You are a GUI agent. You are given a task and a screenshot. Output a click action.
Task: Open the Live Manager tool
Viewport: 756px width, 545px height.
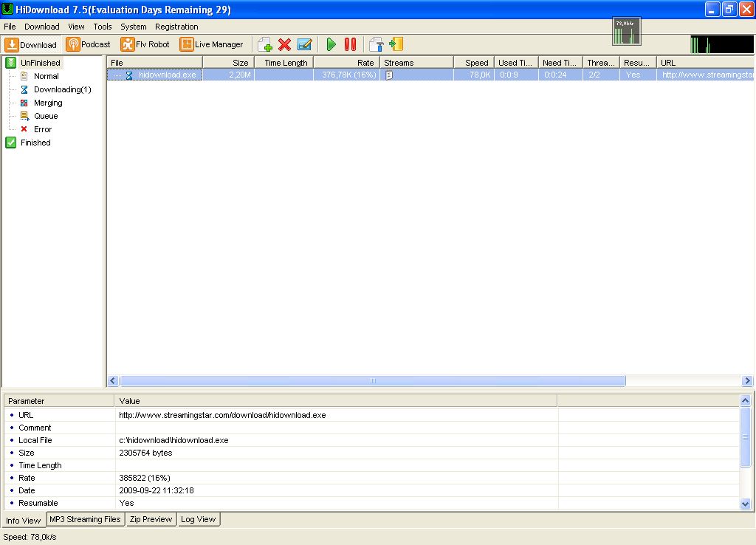click(x=212, y=44)
